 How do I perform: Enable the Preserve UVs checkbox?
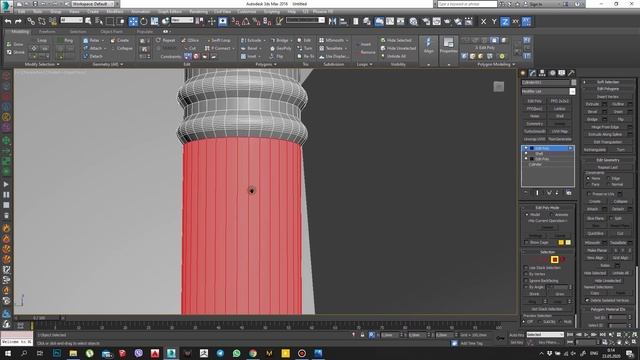tap(589, 194)
